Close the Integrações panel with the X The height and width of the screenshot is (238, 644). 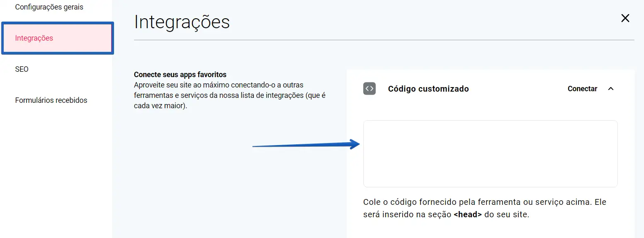pos(625,18)
